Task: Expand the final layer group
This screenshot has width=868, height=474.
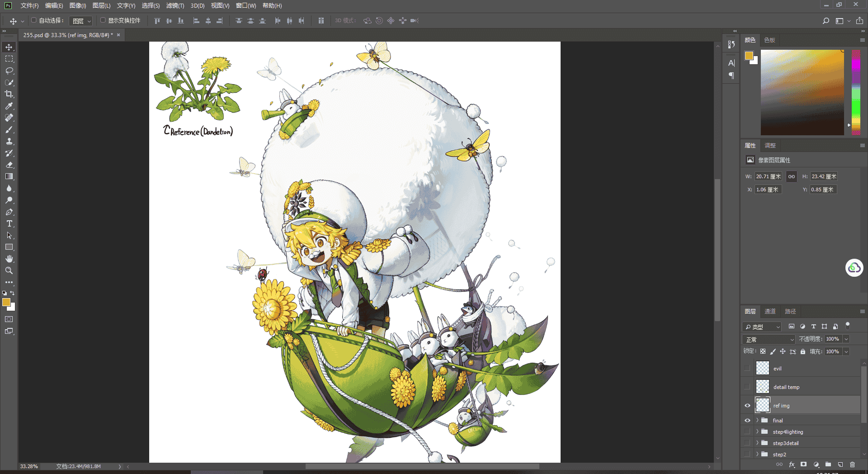Action: 757,420
